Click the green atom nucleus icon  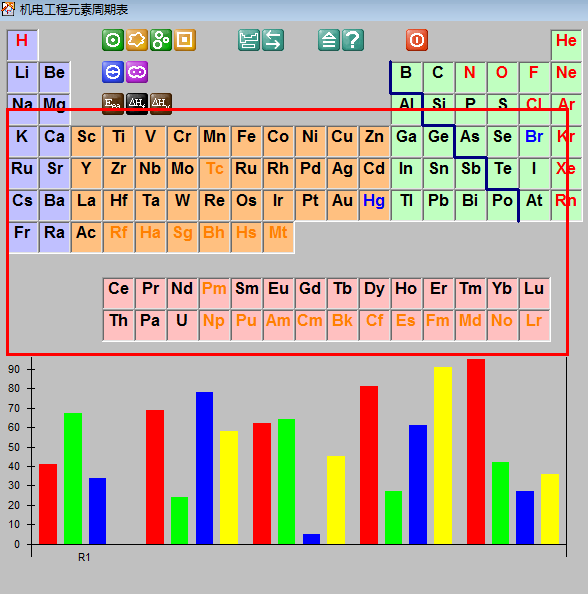(x=113, y=40)
